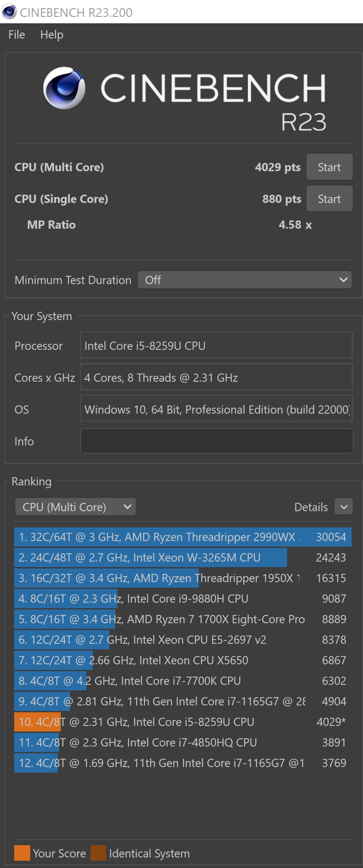This screenshot has height=868, width=363.
Task: Select ranking row Threadripper 2990WX
Action: (x=183, y=537)
